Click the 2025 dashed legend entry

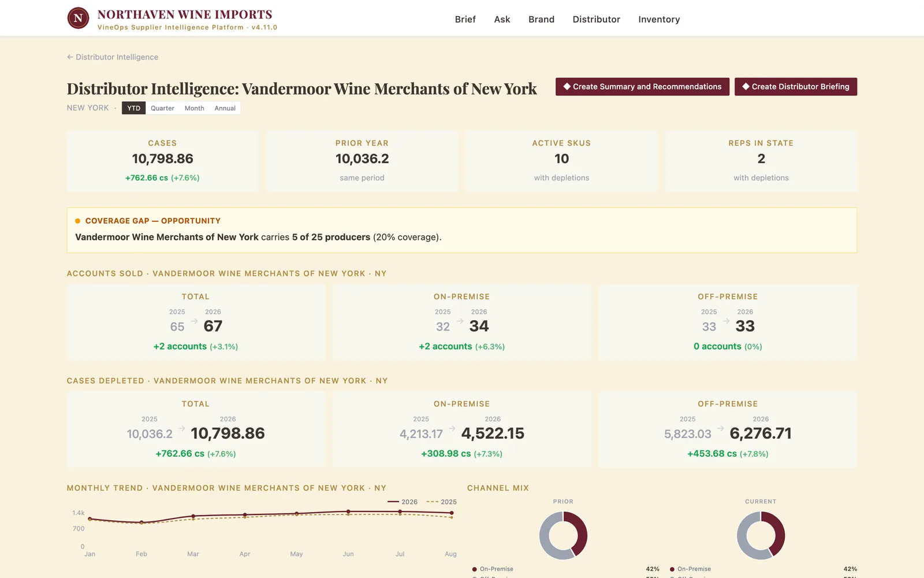pos(442,502)
